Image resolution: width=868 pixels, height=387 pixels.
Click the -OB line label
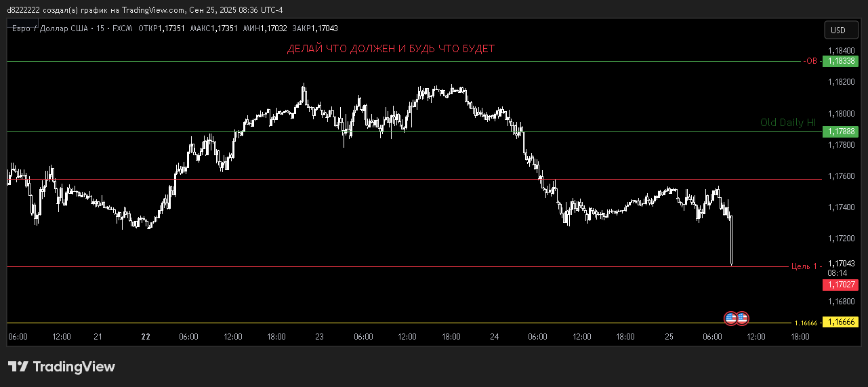(x=810, y=61)
